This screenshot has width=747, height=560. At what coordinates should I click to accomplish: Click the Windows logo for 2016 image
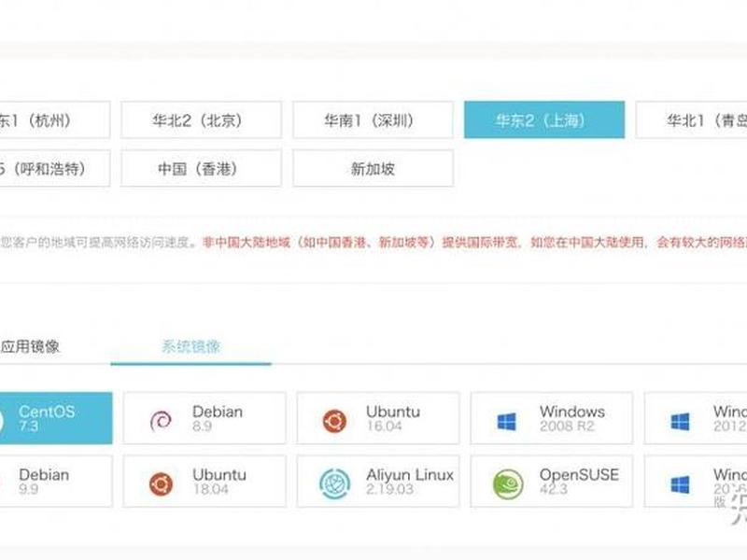680,484
